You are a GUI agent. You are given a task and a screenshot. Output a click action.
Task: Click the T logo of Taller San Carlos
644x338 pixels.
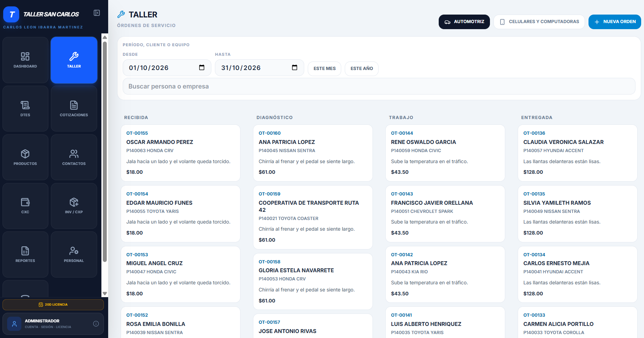coord(11,15)
